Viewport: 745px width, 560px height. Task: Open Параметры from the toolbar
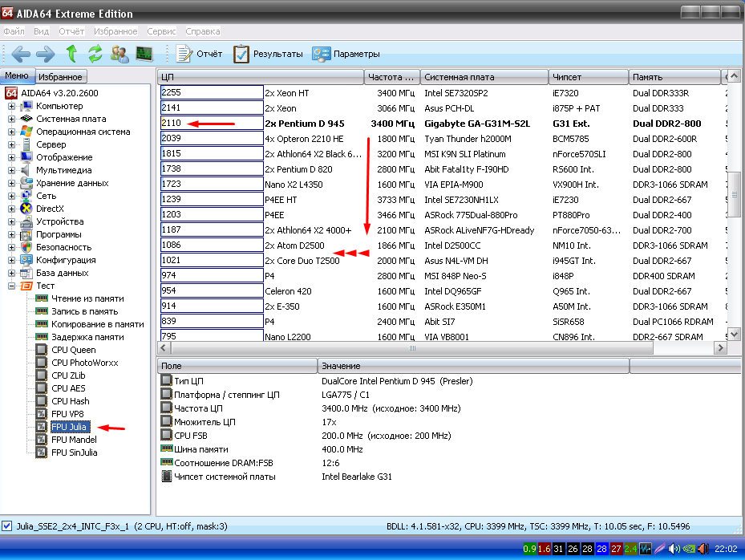coord(346,54)
